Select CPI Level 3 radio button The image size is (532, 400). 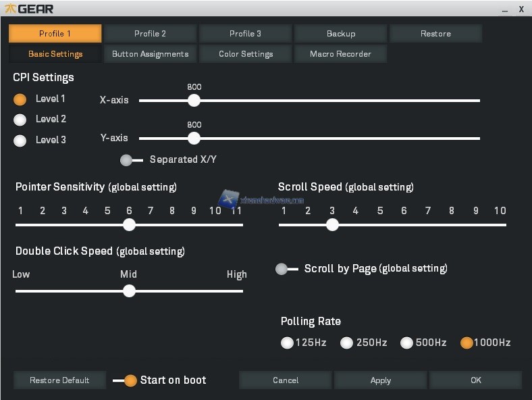(20, 141)
